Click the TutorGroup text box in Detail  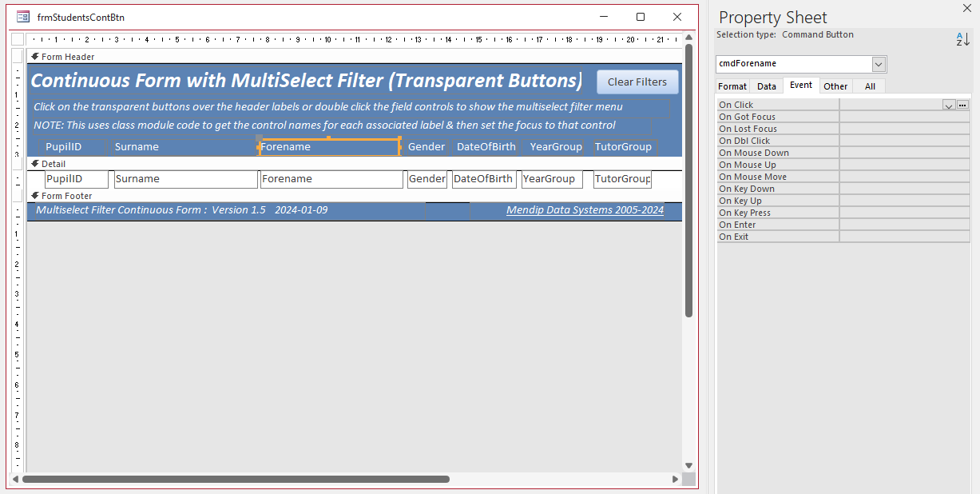click(x=623, y=179)
